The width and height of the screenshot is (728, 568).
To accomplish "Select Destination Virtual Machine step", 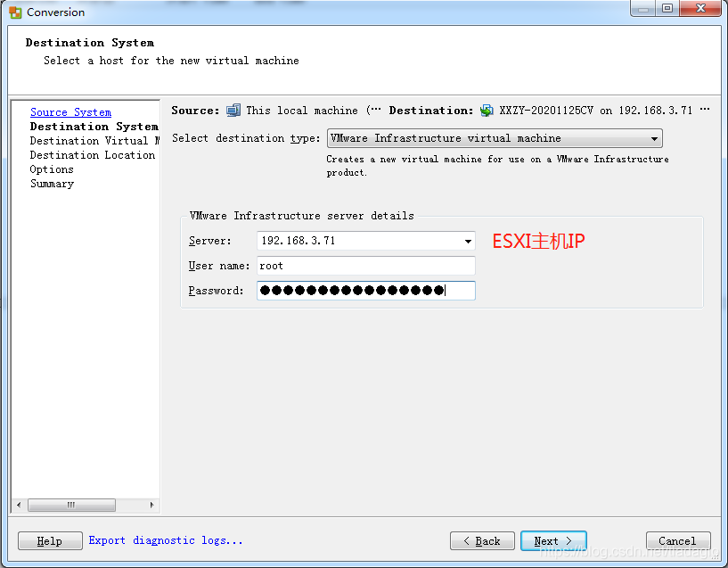I will [94, 141].
